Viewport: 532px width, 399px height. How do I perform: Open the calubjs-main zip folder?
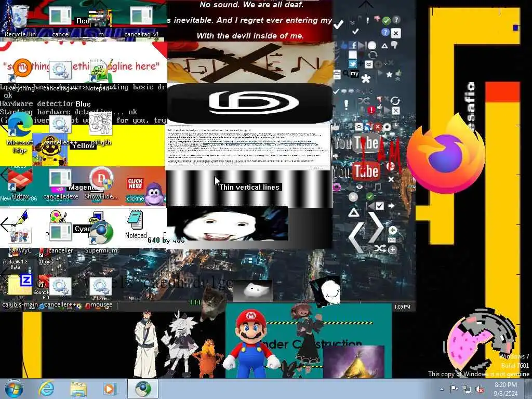pos(20,291)
